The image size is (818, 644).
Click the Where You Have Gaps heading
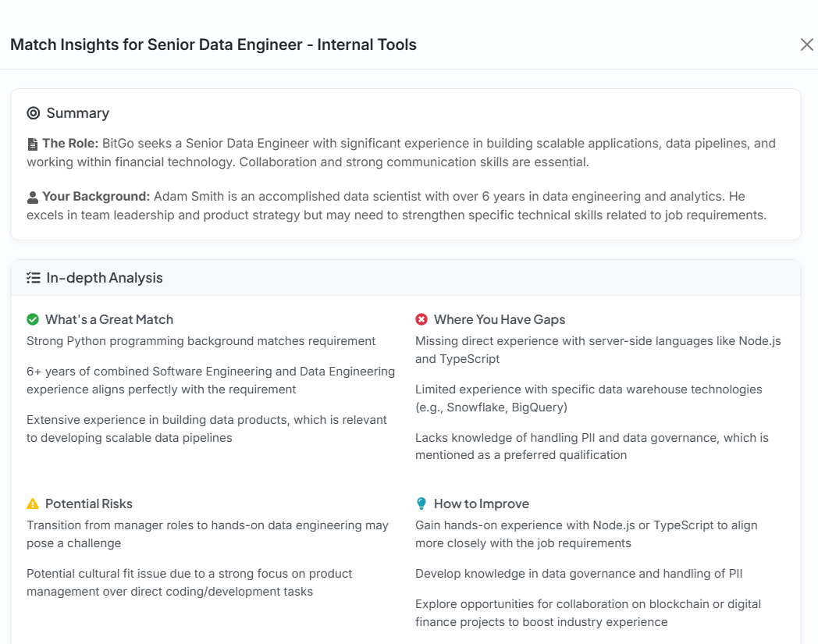coord(500,319)
